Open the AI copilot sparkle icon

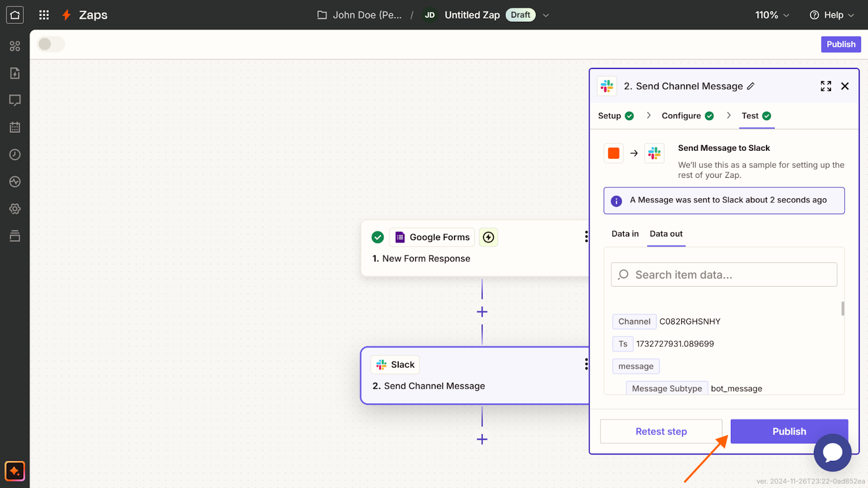coord(15,471)
